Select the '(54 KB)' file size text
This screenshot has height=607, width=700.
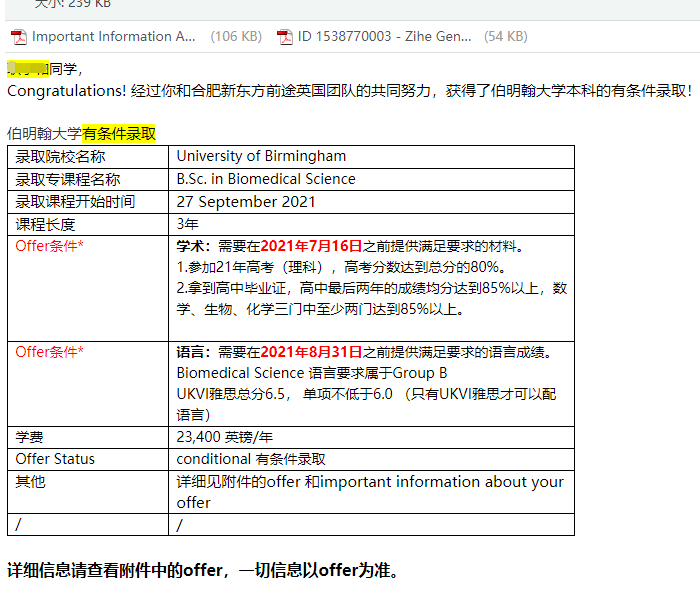click(x=506, y=36)
